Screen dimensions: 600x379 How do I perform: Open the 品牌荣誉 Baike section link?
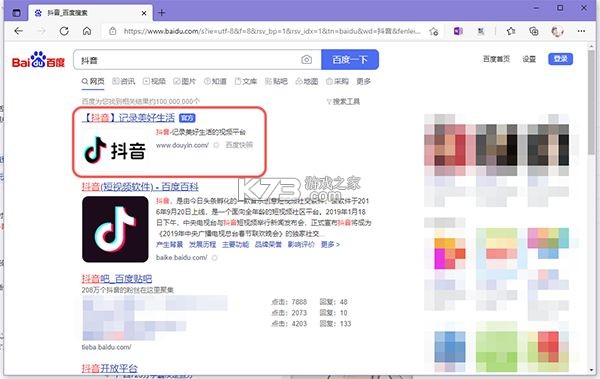click(x=268, y=245)
